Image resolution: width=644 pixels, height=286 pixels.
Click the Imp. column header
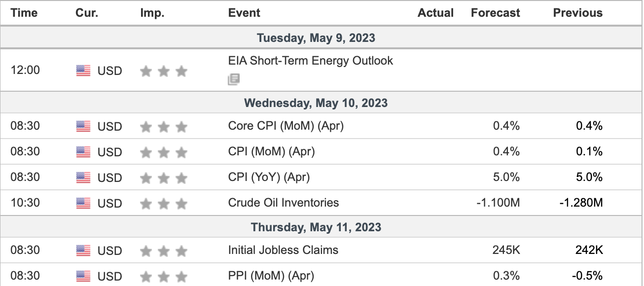click(x=152, y=13)
